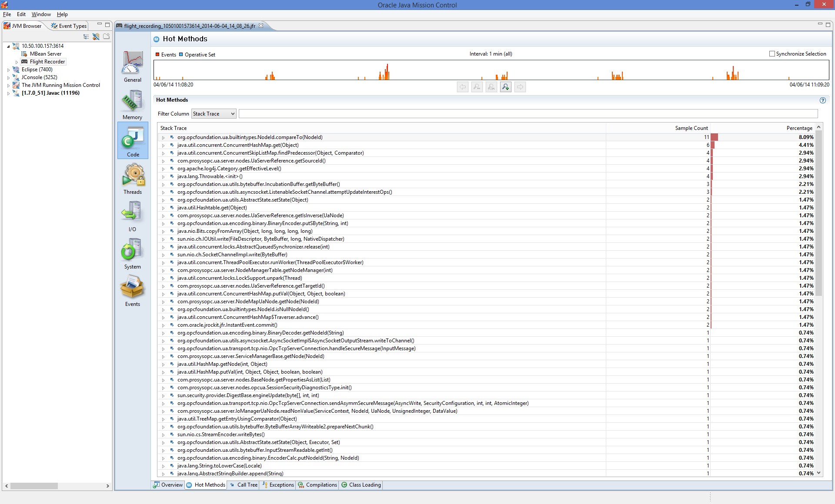The width and height of the screenshot is (835, 504).
Task: Click the table scroll down arrow
Action: coord(819,473)
